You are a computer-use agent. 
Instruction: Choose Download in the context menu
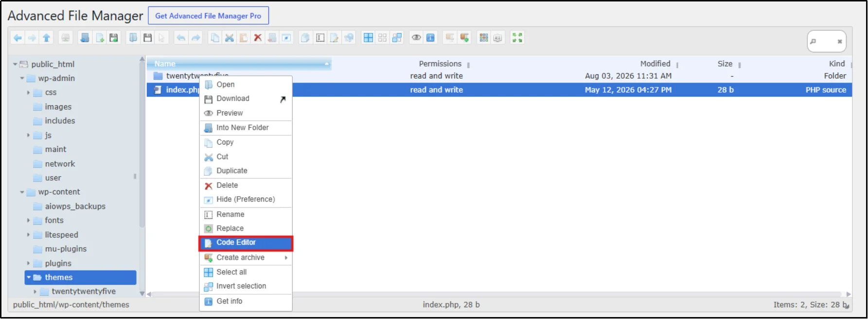pyautogui.click(x=246, y=99)
